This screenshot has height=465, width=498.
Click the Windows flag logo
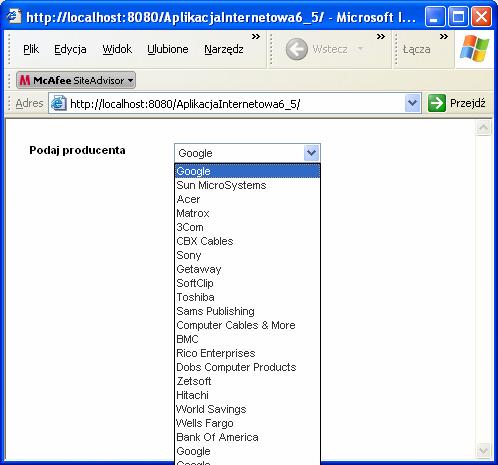click(474, 49)
